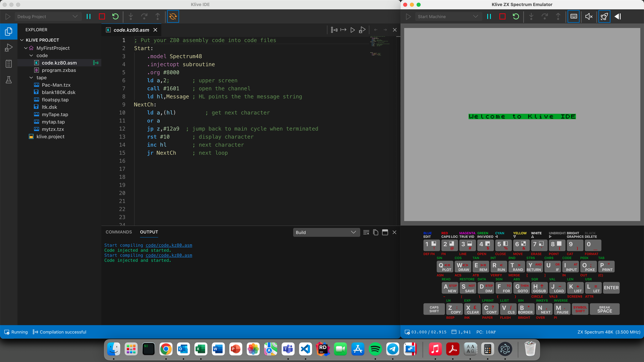
Task: Click the CAPS SHIFT key on the Spectrum keyboard
Action: point(434,309)
